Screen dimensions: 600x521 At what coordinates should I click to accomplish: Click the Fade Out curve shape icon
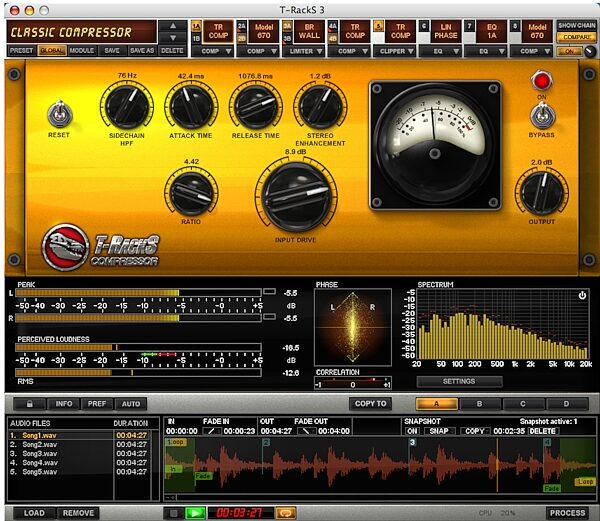[x=307, y=431]
